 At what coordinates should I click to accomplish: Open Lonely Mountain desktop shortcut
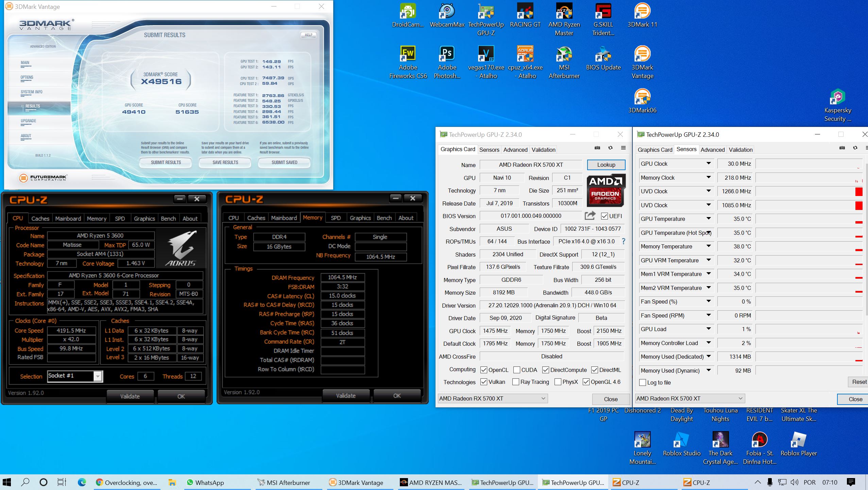(642, 448)
